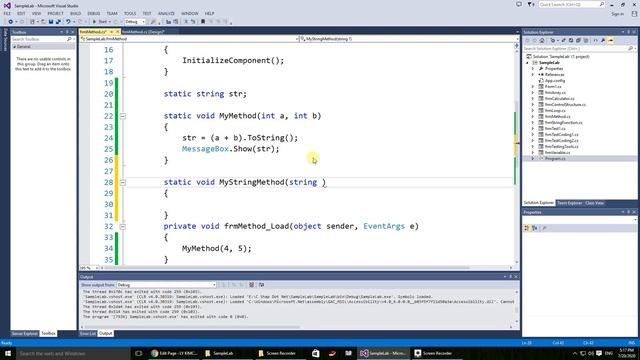
Task: Click the Alphabetical sort icon in Properties panel
Action: [x=535, y=228]
